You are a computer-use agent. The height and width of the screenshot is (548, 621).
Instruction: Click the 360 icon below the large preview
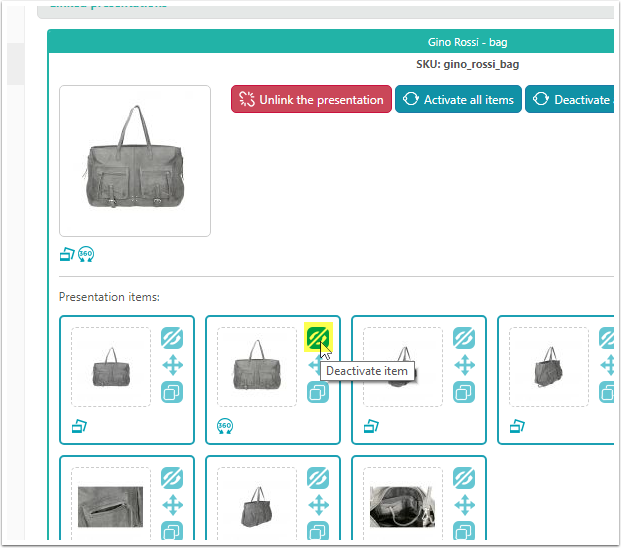[86, 254]
